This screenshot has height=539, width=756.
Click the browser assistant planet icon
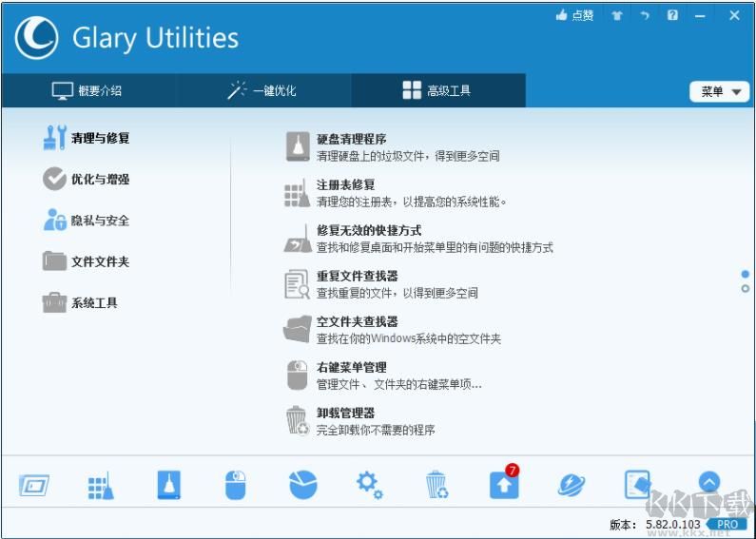(x=572, y=485)
